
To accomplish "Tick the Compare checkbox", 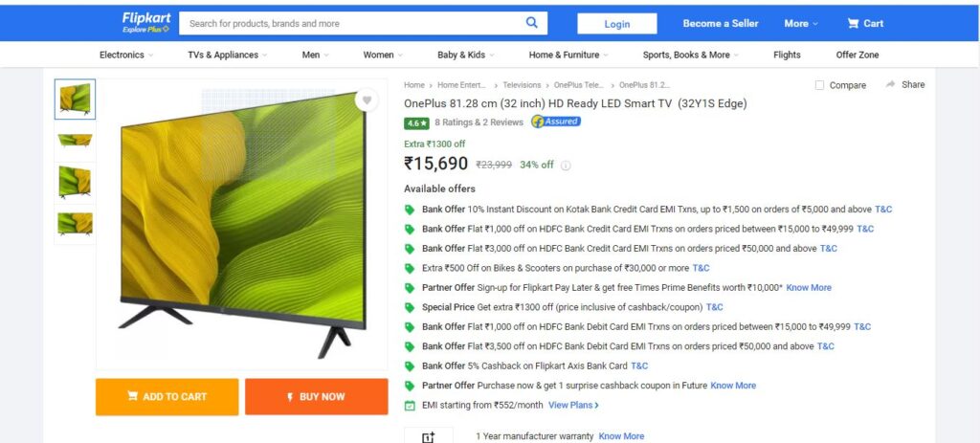I will (x=819, y=85).
